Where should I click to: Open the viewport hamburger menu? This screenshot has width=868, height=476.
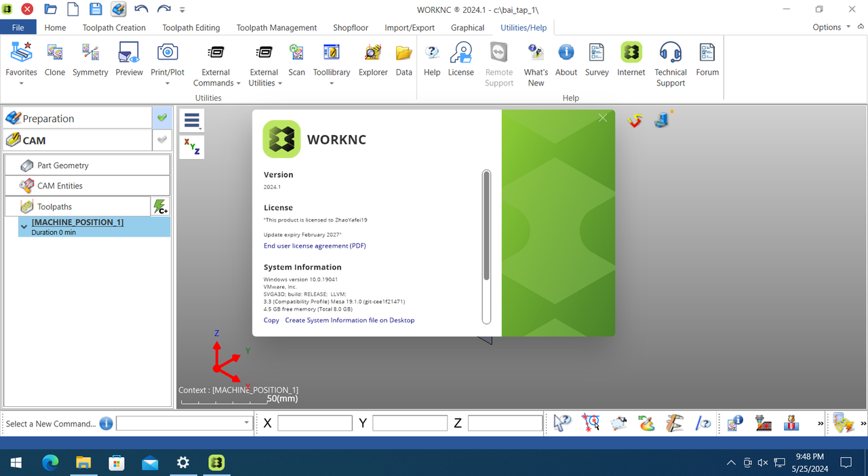192,121
